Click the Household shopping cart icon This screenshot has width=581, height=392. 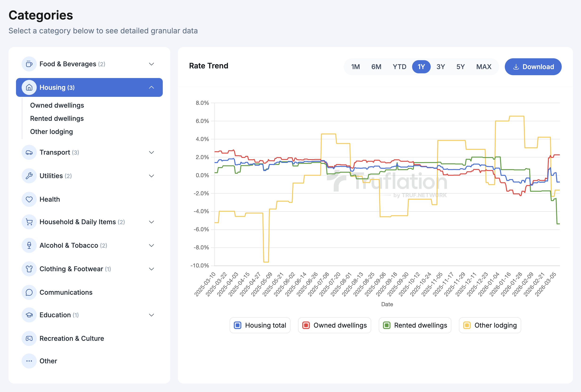pos(29,222)
